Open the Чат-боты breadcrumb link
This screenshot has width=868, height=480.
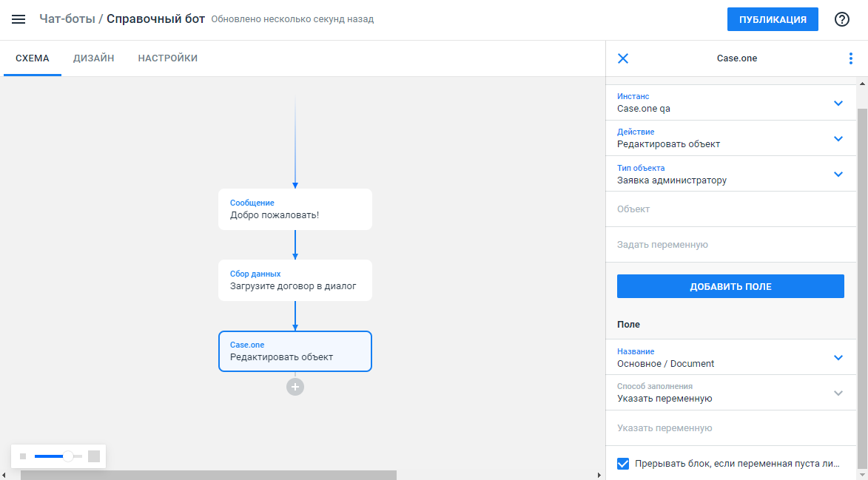[67, 18]
